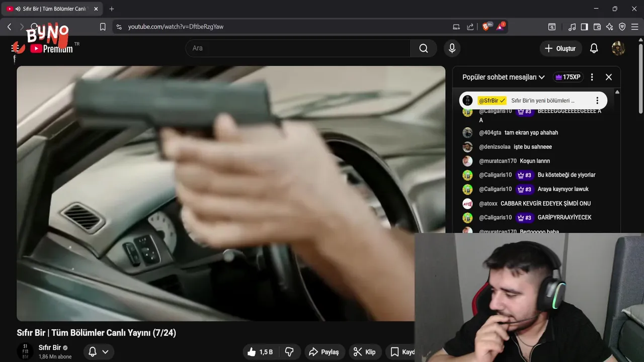Open site settings icon beside the URL
The image size is (644, 362).
(119, 27)
